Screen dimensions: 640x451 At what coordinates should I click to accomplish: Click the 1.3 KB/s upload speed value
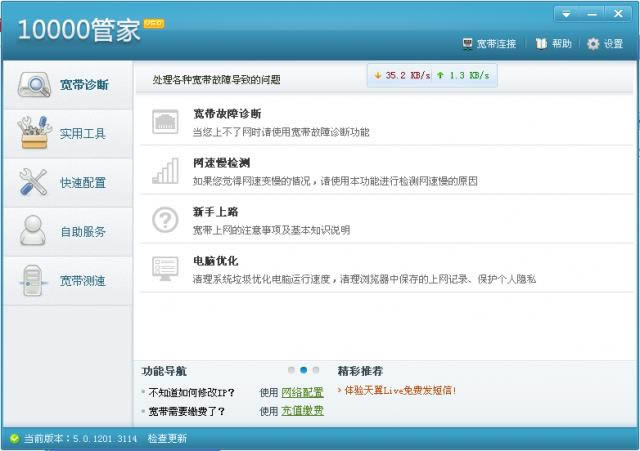click(x=469, y=76)
